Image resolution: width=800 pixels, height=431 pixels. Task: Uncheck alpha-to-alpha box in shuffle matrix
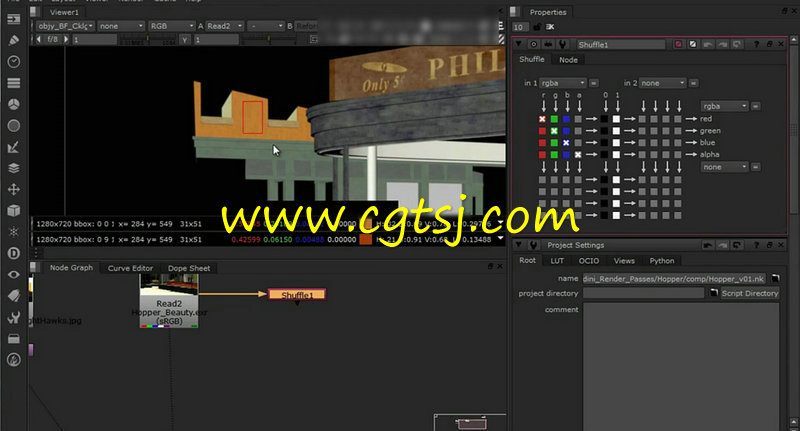[x=578, y=155]
